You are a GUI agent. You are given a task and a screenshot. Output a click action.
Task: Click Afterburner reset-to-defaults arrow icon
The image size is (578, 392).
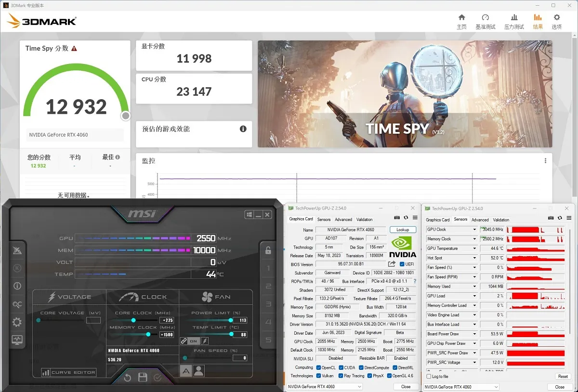[x=128, y=378]
